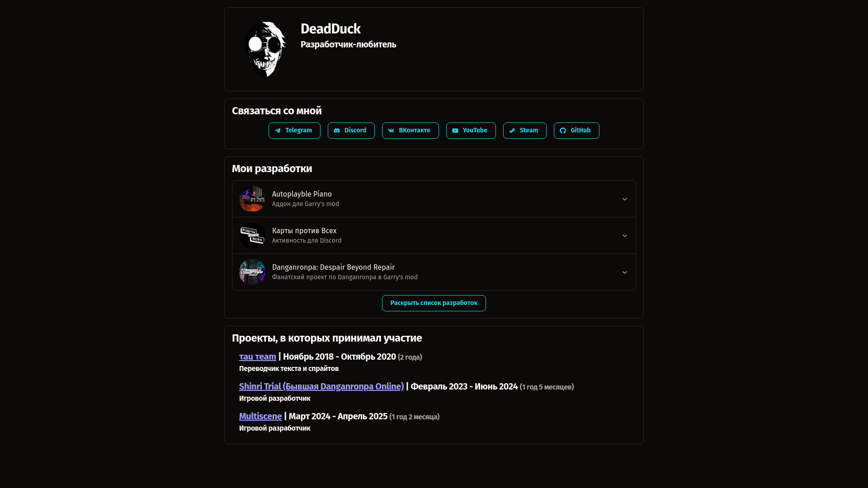Click the (2 года) duration text
Image resolution: width=868 pixels, height=488 pixels.
coord(410,357)
